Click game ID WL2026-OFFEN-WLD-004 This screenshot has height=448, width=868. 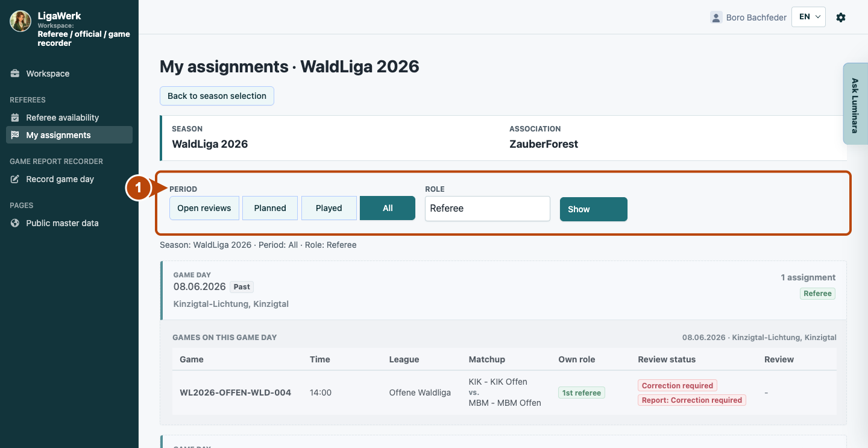[x=235, y=393]
